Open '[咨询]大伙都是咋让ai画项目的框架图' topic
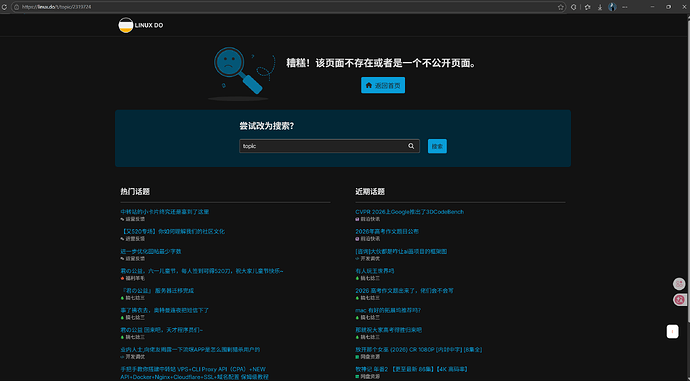 click(x=401, y=251)
